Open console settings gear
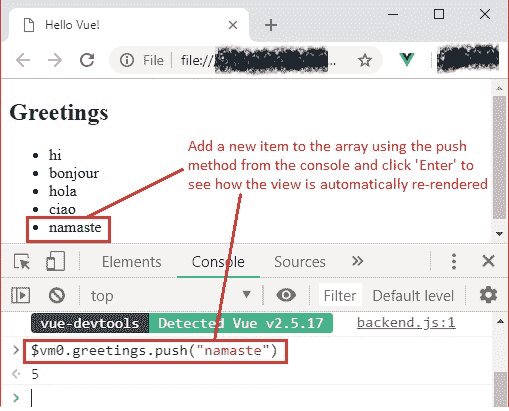This screenshot has width=509, height=411. coord(488,295)
